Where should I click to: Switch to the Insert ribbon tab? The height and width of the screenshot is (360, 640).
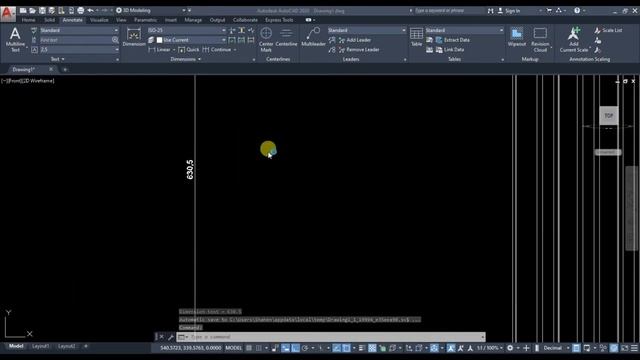(171, 20)
